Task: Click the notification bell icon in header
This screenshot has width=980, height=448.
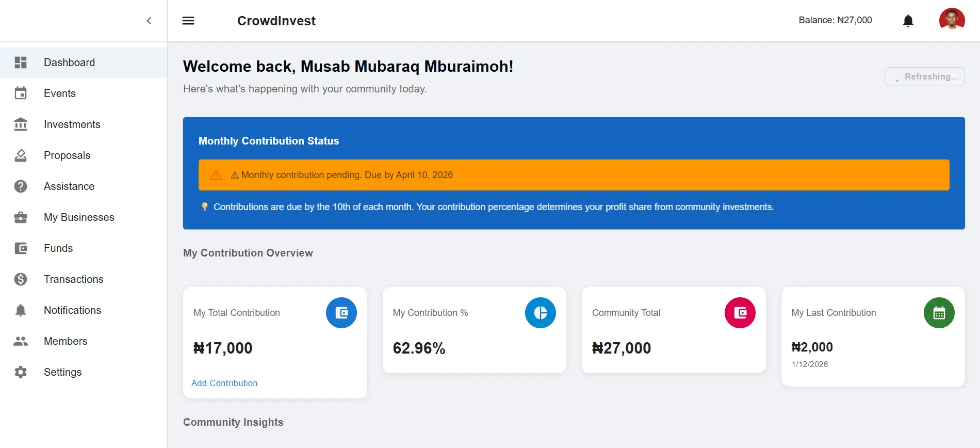Action: click(908, 21)
